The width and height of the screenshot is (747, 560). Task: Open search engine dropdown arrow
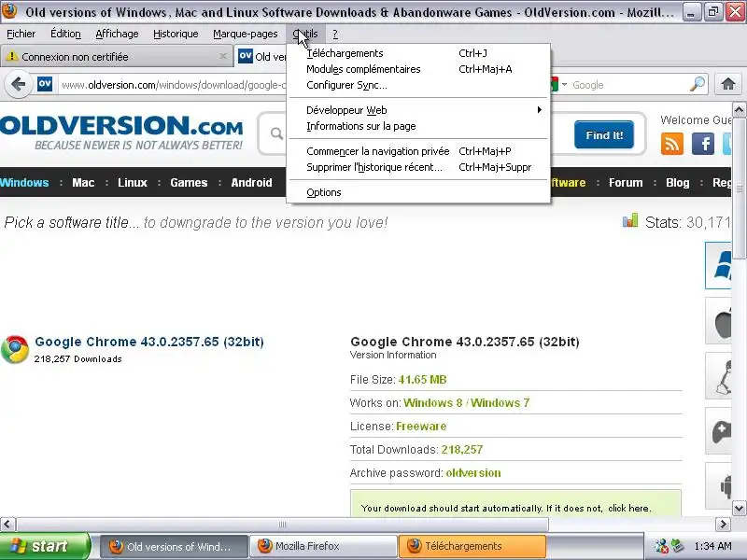[565, 84]
